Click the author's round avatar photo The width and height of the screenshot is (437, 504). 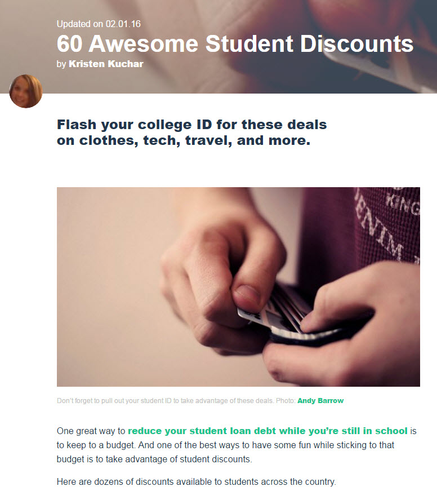(x=26, y=91)
